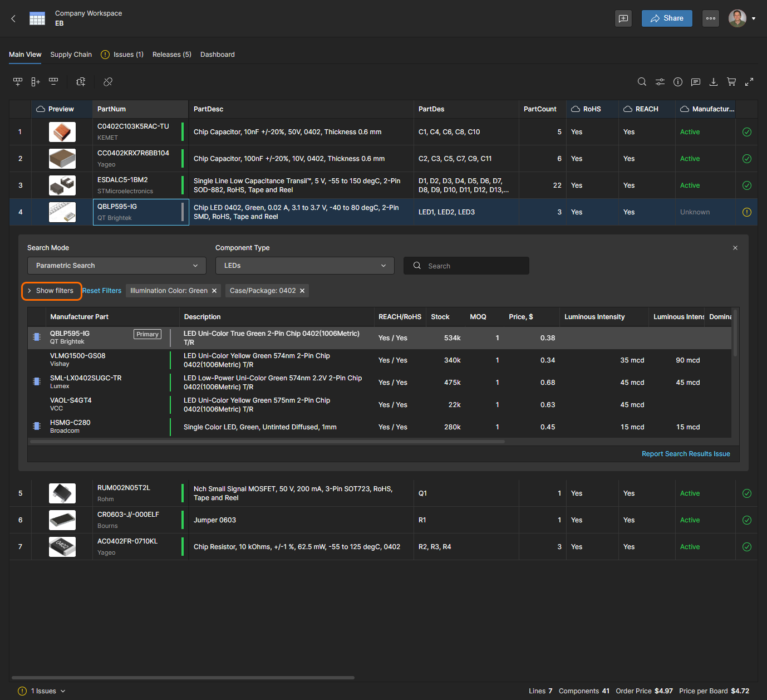767x700 pixels.
Task: Open the shopping cart icon
Action: click(731, 82)
